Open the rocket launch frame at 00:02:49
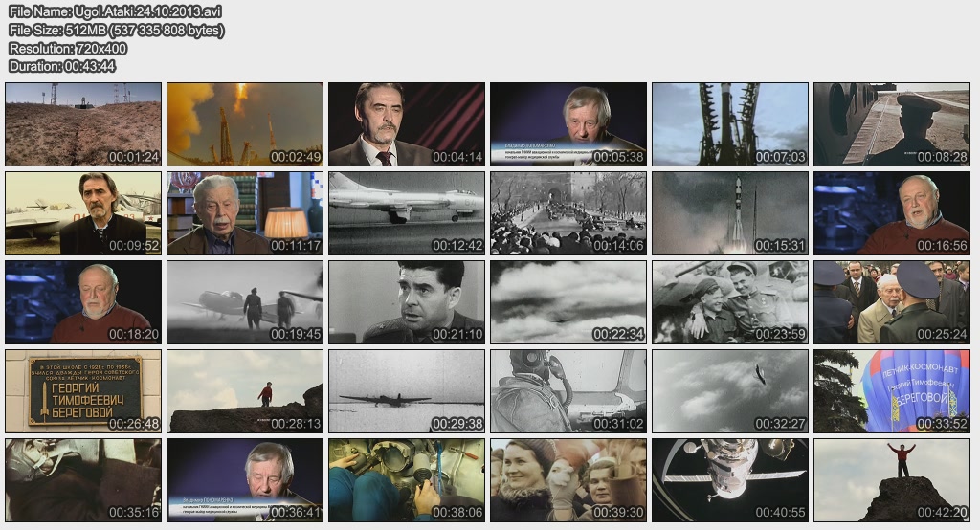 point(245,124)
